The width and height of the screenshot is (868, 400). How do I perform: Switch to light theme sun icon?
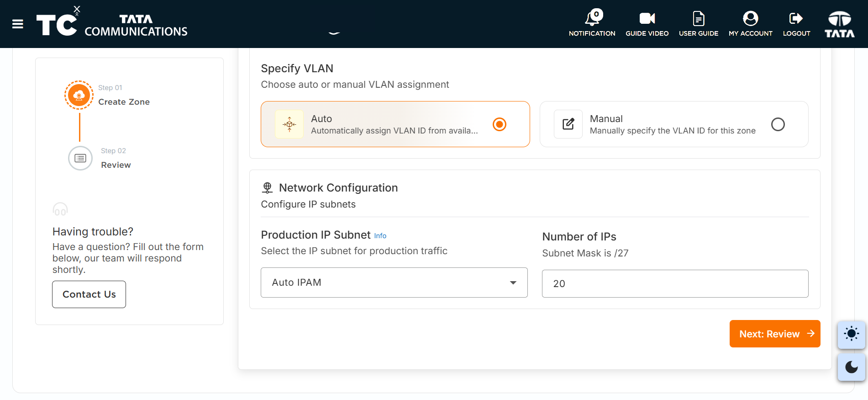[852, 334]
